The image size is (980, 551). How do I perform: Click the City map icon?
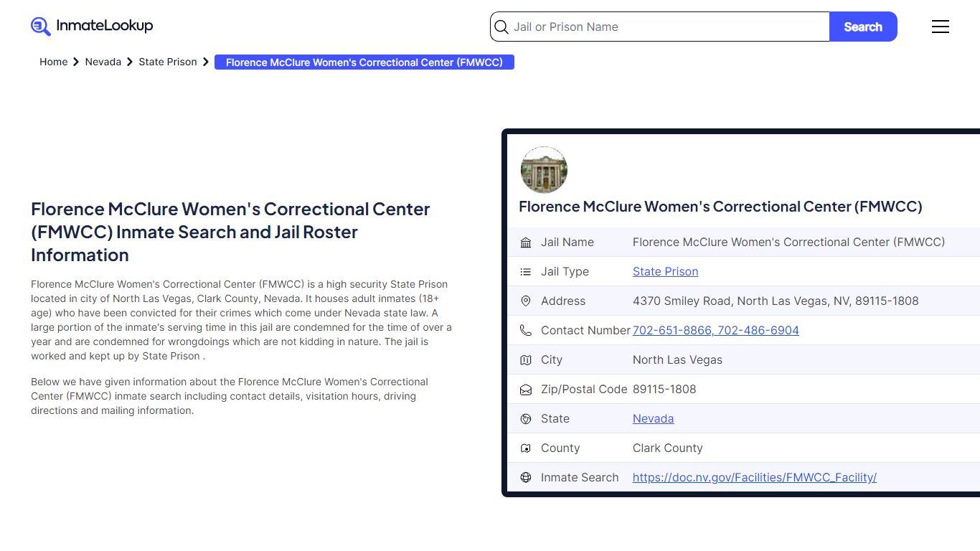click(x=526, y=360)
